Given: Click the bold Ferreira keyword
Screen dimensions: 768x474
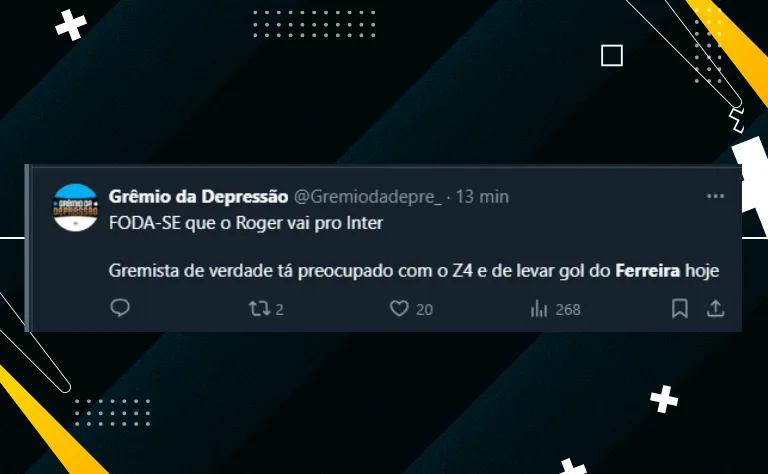Looking at the screenshot, I should pos(648,270).
